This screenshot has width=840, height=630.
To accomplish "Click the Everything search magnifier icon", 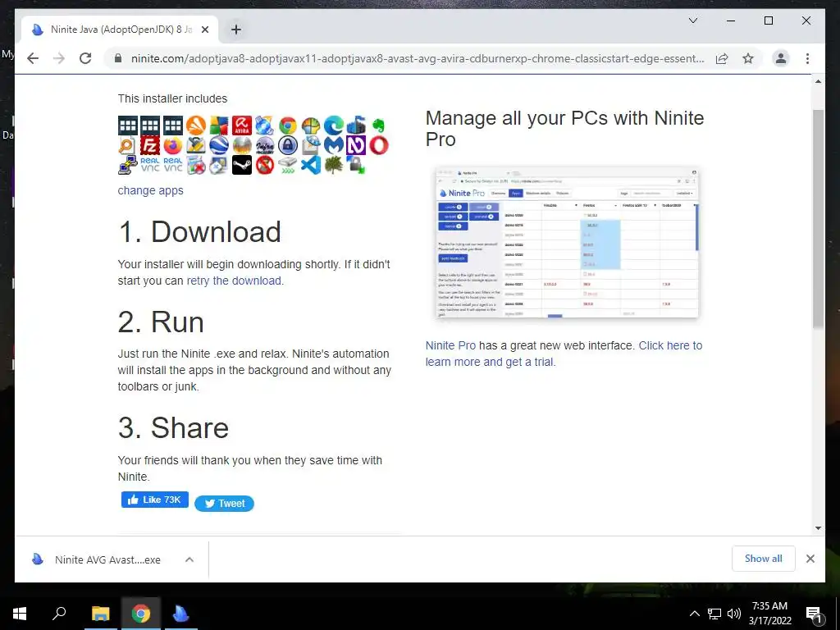I will click(127, 145).
